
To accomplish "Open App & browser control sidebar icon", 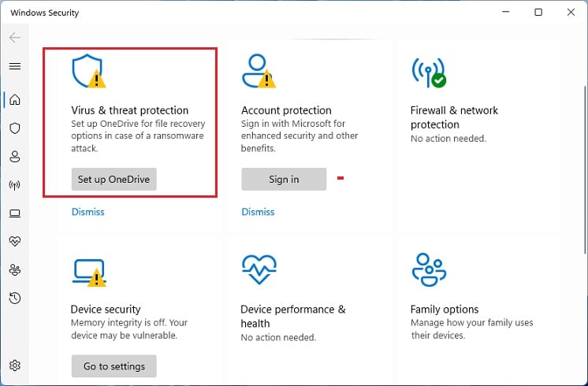I will point(14,213).
